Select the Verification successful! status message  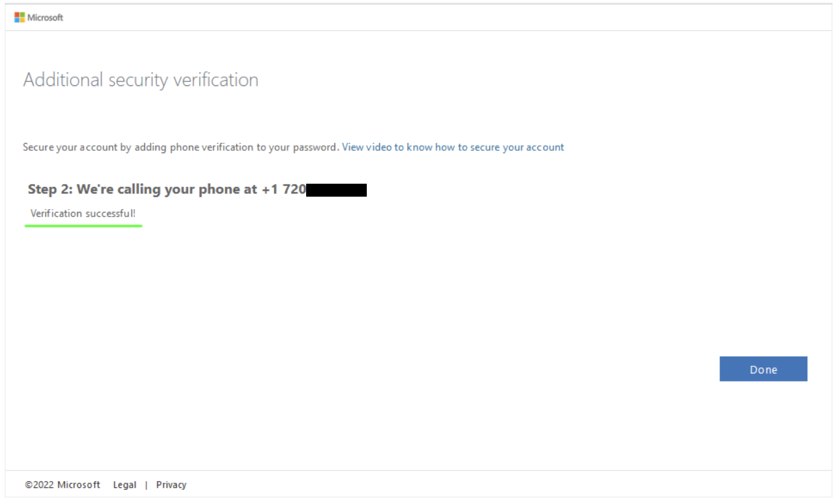83,213
